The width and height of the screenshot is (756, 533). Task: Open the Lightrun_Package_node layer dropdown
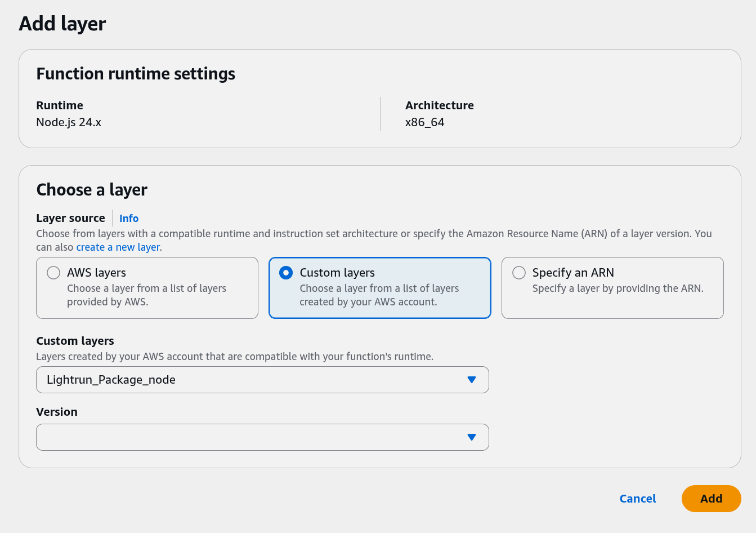coord(253,380)
